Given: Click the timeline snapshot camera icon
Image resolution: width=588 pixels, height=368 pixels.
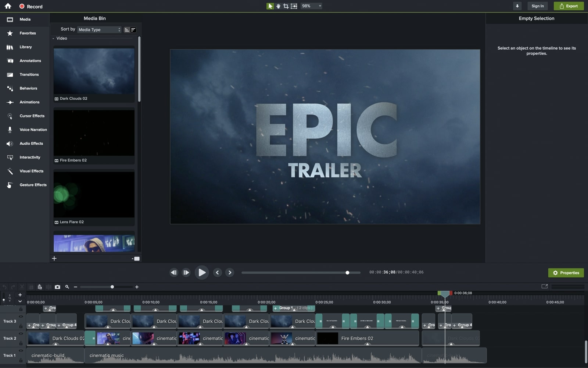Looking at the screenshot, I should click(x=57, y=287).
